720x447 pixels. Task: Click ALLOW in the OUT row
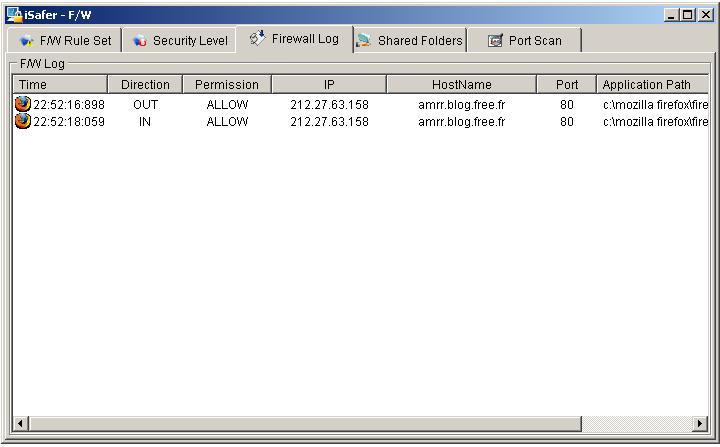pyautogui.click(x=227, y=105)
